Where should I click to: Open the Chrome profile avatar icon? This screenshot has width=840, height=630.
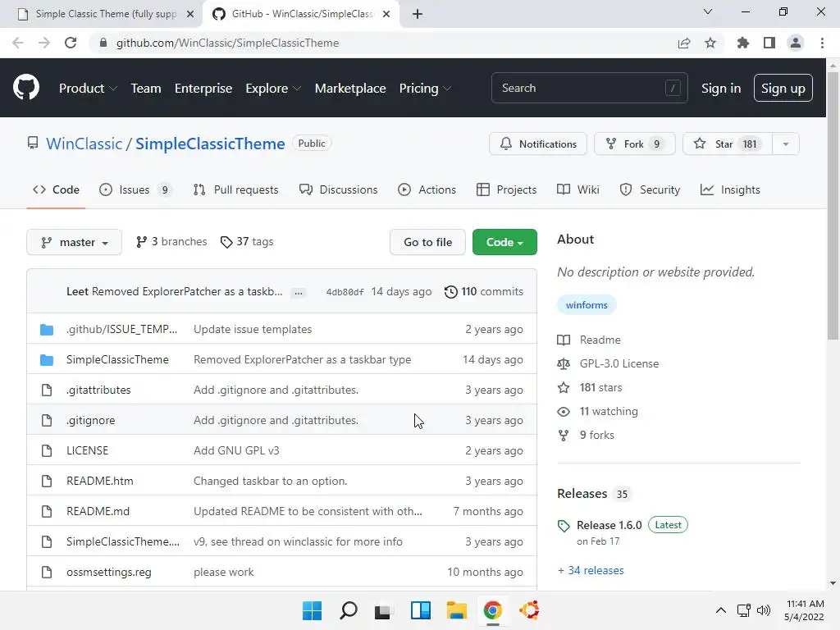[796, 43]
